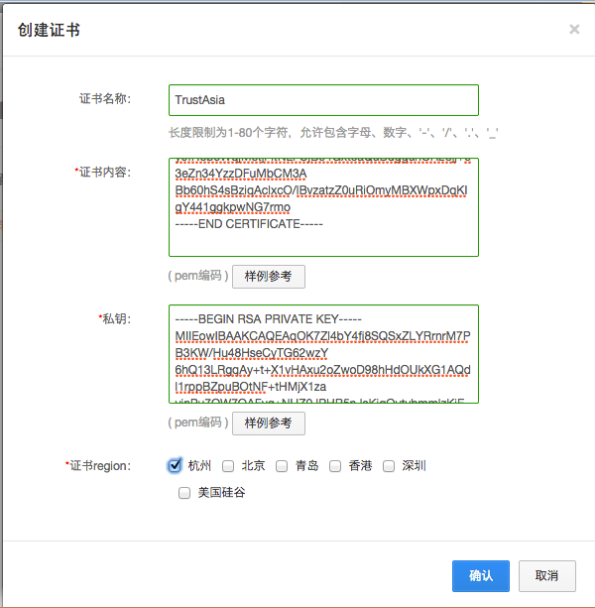Click the 私钥 label

tap(115, 319)
